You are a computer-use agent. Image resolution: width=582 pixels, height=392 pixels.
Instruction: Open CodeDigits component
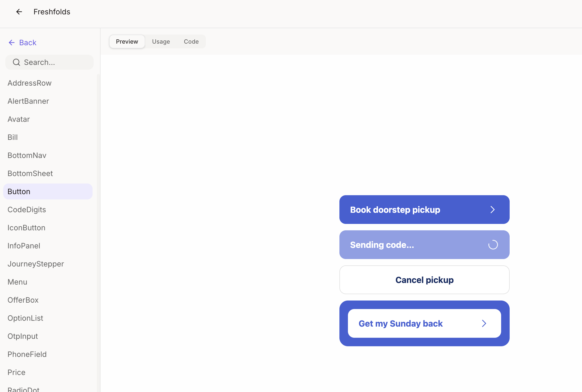48,210
